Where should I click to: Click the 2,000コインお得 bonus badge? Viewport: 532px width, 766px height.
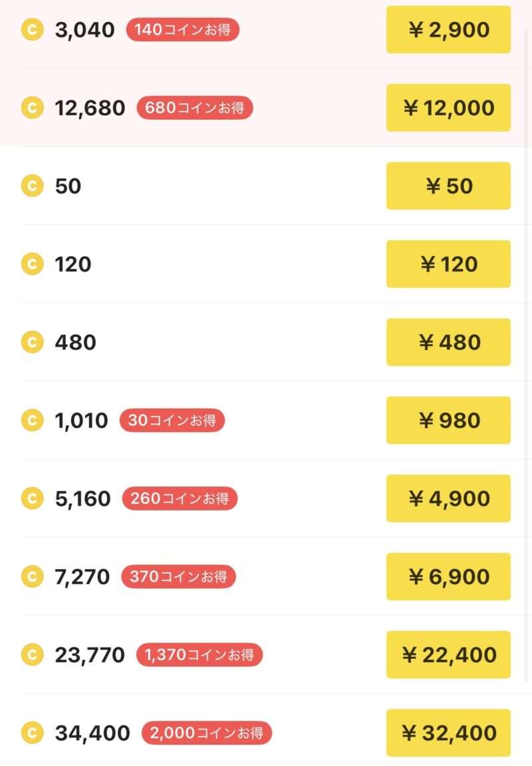coord(207,733)
